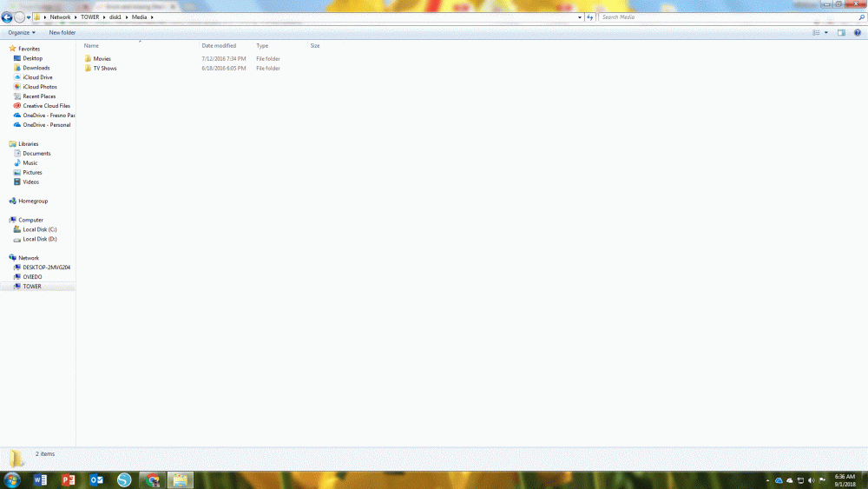Open the Windows Start button
The width and height of the screenshot is (868, 489).
(11, 479)
